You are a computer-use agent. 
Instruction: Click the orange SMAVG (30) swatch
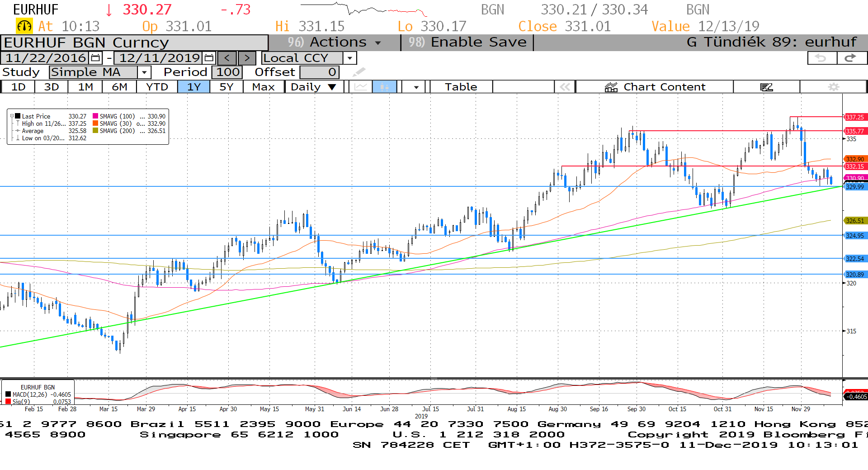95,123
